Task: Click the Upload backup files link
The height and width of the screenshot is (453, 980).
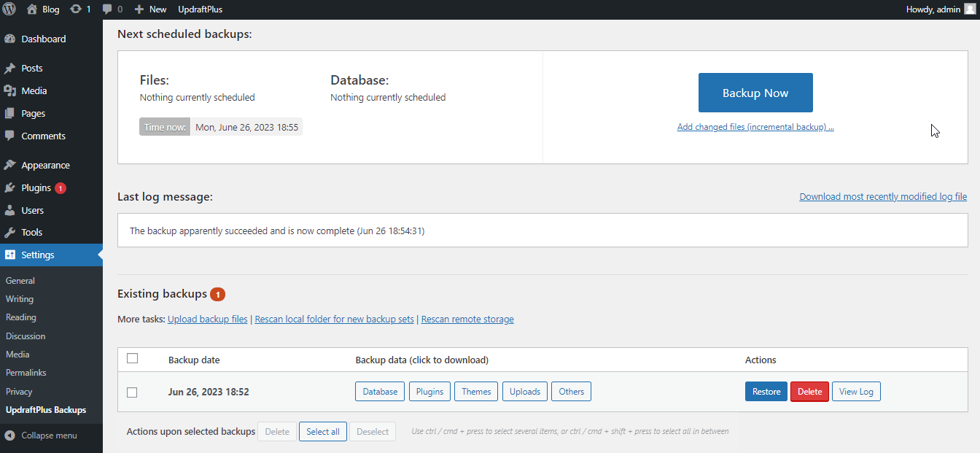Action: (208, 320)
